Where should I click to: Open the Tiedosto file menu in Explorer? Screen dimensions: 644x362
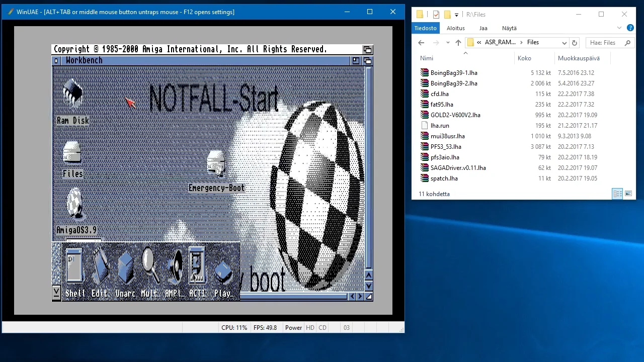point(425,28)
